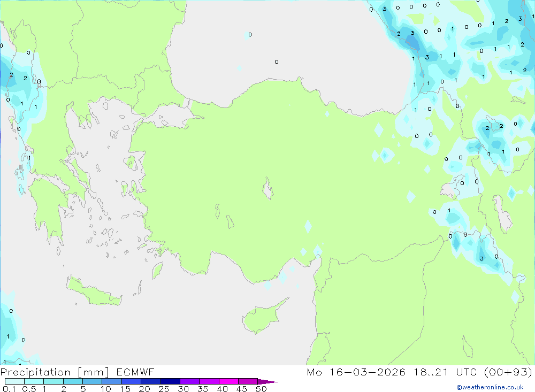Select the '18..21 UTC' time text
The image size is (535, 392).
pyautogui.click(x=445, y=372)
